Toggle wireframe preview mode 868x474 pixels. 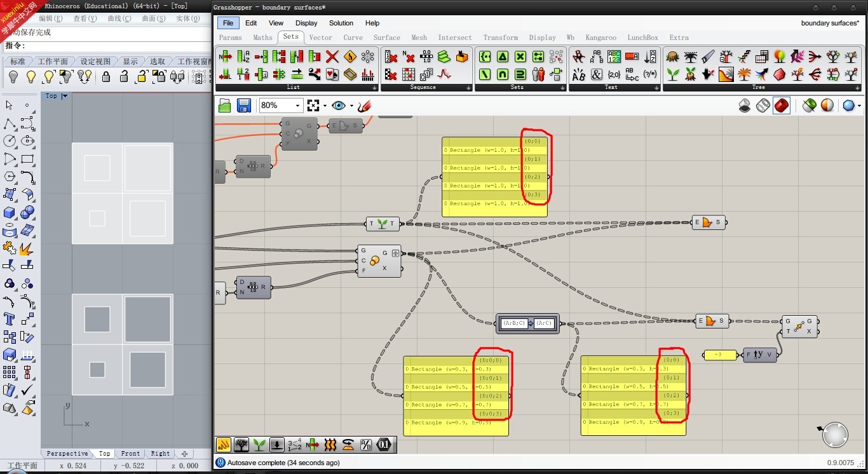coord(763,105)
